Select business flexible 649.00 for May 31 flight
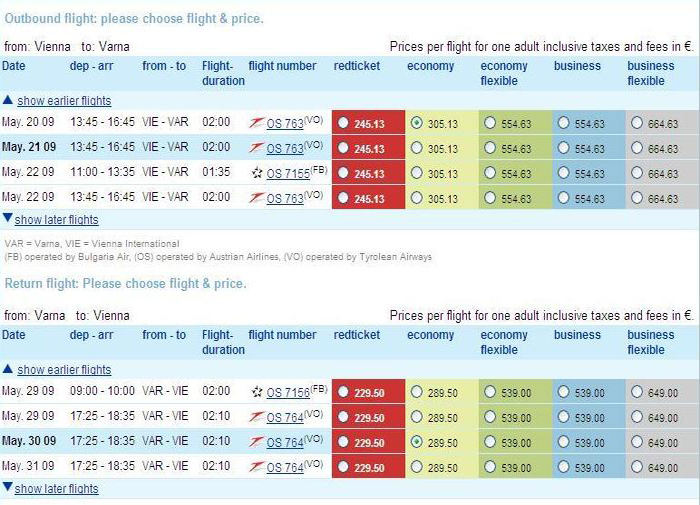Viewport: 700px width, 505px height. [637, 467]
